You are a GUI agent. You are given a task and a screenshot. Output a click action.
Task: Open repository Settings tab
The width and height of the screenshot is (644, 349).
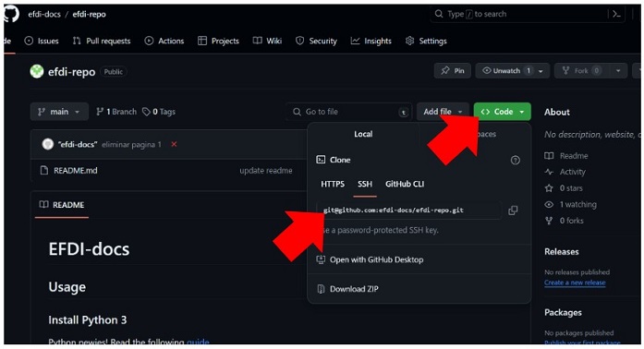tap(426, 41)
